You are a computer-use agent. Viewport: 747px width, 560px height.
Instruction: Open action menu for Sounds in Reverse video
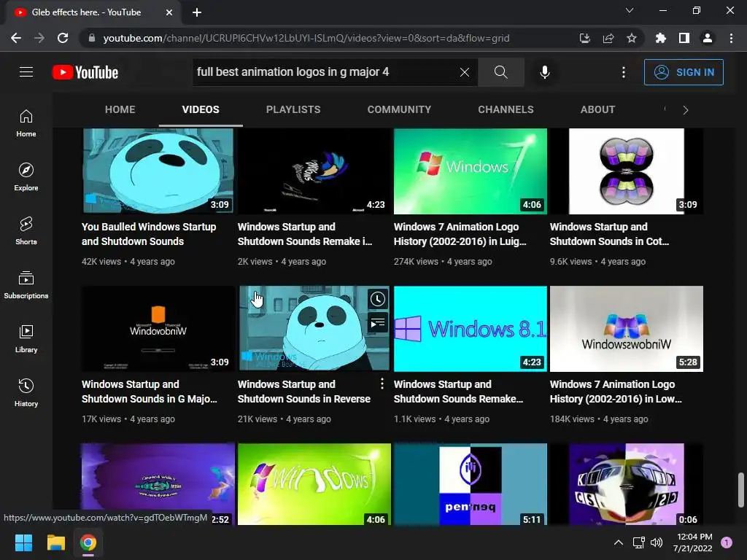[382, 384]
